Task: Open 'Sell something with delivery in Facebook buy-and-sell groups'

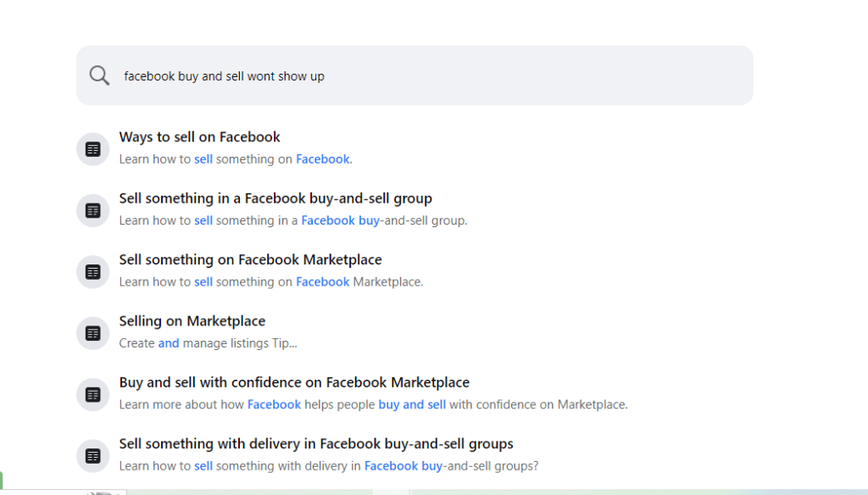Action: (316, 444)
